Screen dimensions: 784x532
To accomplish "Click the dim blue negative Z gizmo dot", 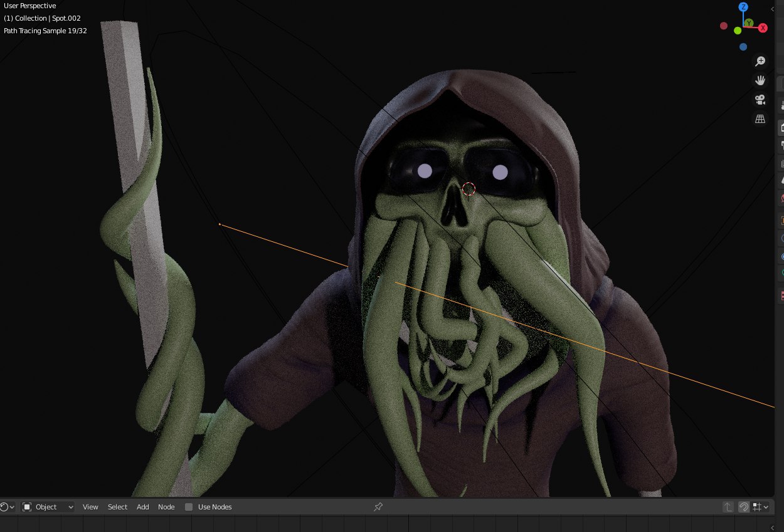I will pos(743,47).
